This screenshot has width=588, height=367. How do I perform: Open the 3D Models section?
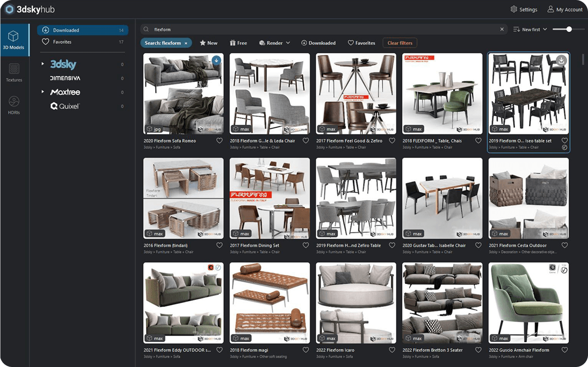[14, 40]
